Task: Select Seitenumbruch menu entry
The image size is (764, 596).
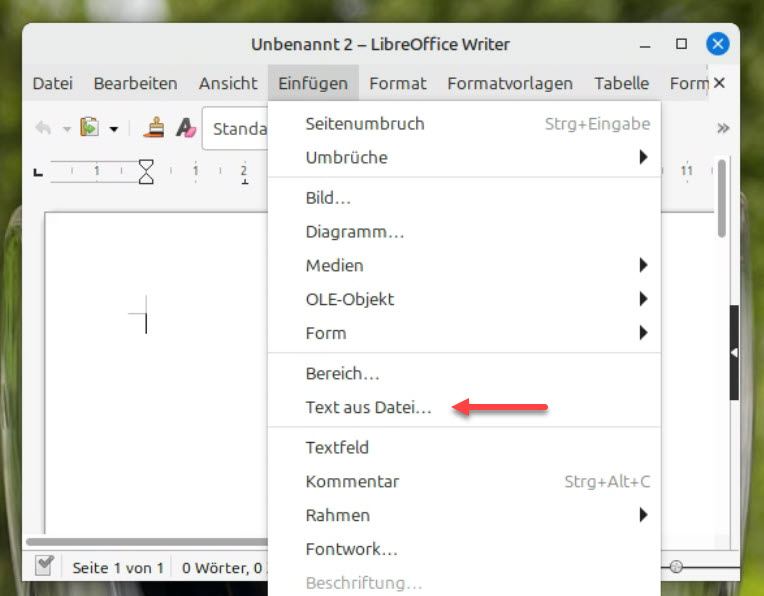Action: pyautogui.click(x=365, y=124)
